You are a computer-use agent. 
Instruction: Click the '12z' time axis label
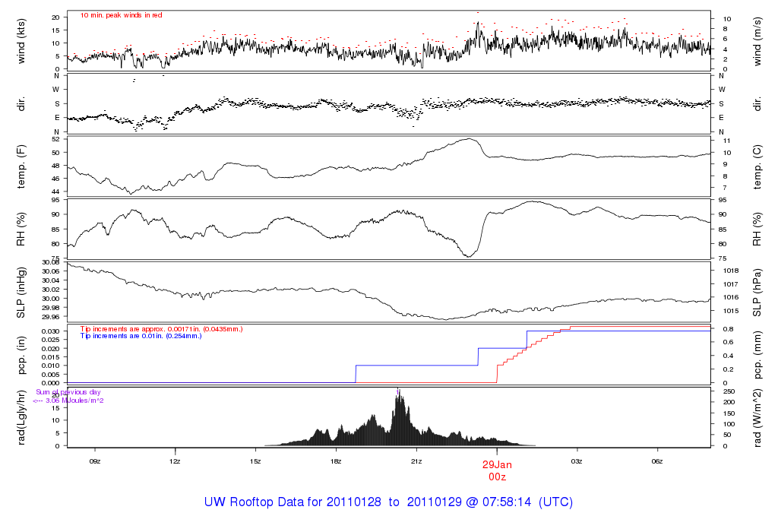[175, 461]
